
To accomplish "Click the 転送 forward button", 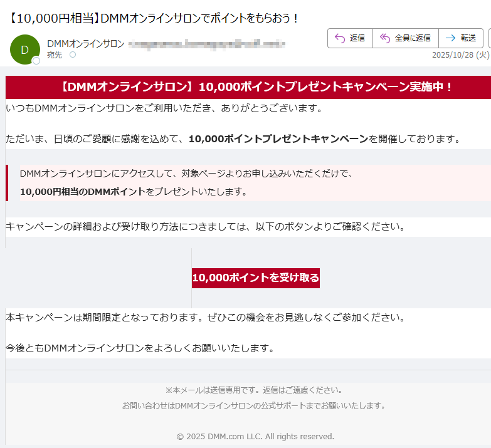I will click(461, 38).
